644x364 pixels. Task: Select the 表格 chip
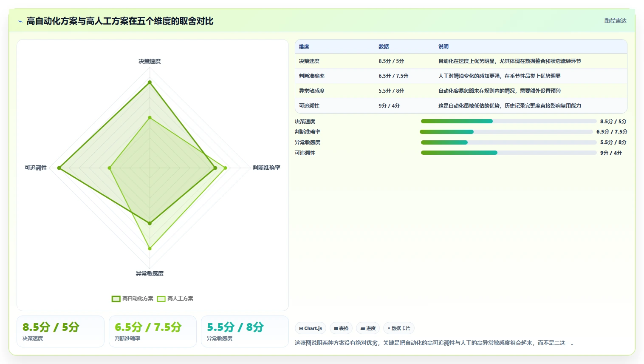pyautogui.click(x=341, y=328)
